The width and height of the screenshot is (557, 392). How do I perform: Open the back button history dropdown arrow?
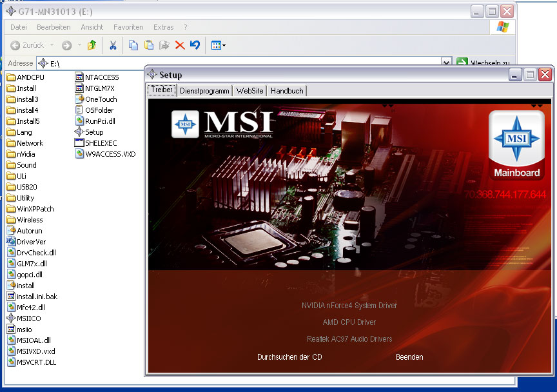click(x=52, y=45)
